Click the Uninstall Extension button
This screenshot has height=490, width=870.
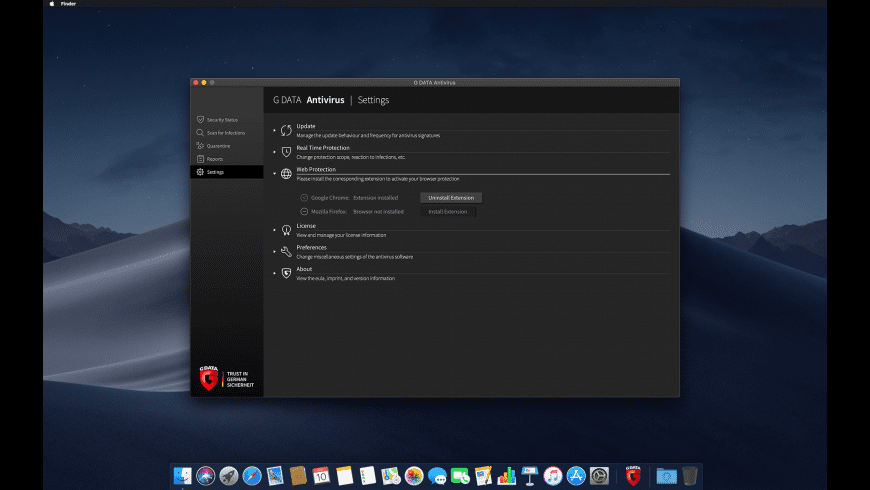(x=451, y=198)
